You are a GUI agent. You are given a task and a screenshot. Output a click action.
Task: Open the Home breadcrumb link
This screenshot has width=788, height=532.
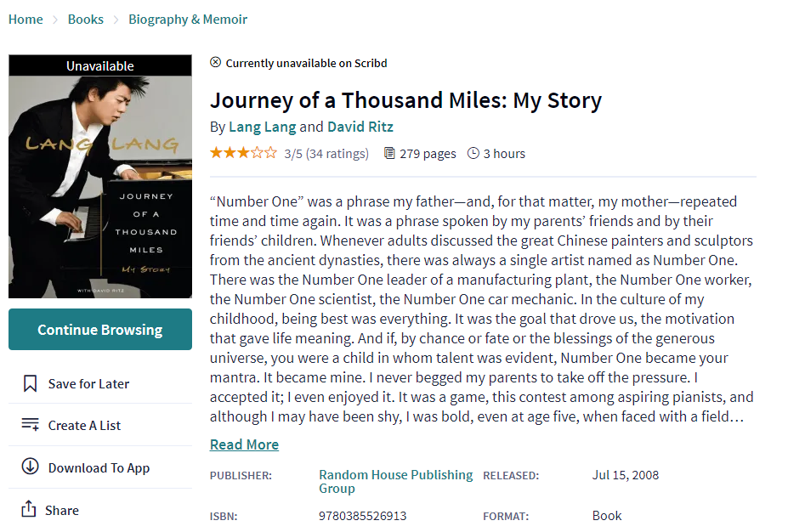tap(26, 19)
